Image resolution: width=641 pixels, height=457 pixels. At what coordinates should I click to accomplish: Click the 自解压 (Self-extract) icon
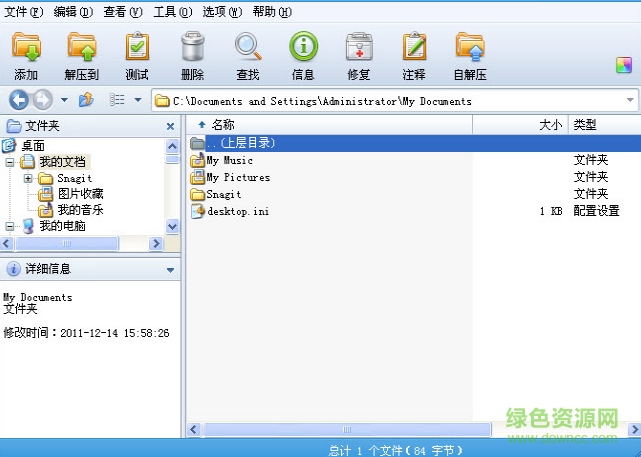470,56
